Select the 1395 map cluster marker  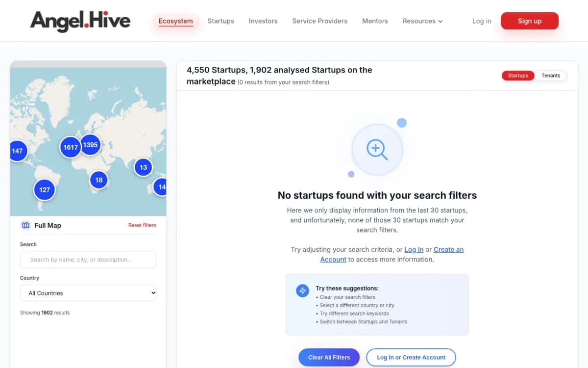pos(90,145)
